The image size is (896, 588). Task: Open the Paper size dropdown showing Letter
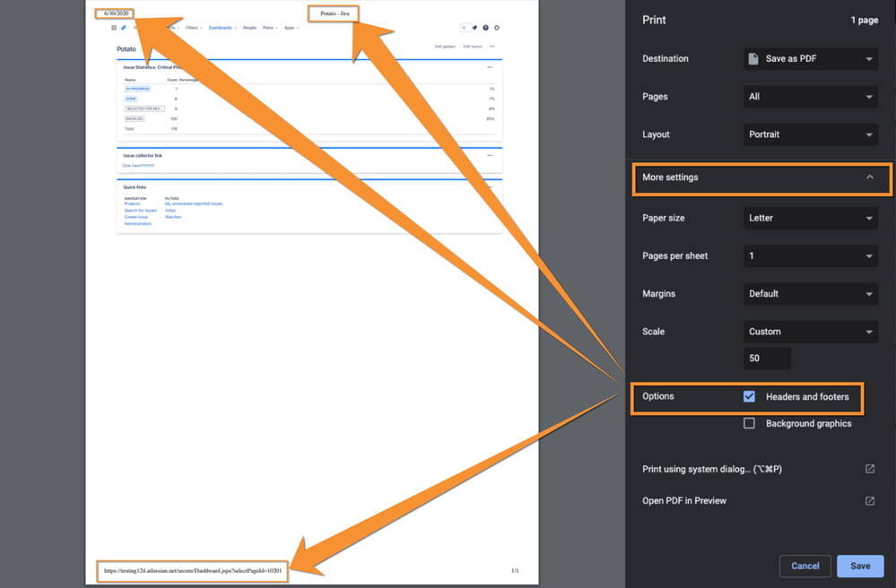pos(810,218)
